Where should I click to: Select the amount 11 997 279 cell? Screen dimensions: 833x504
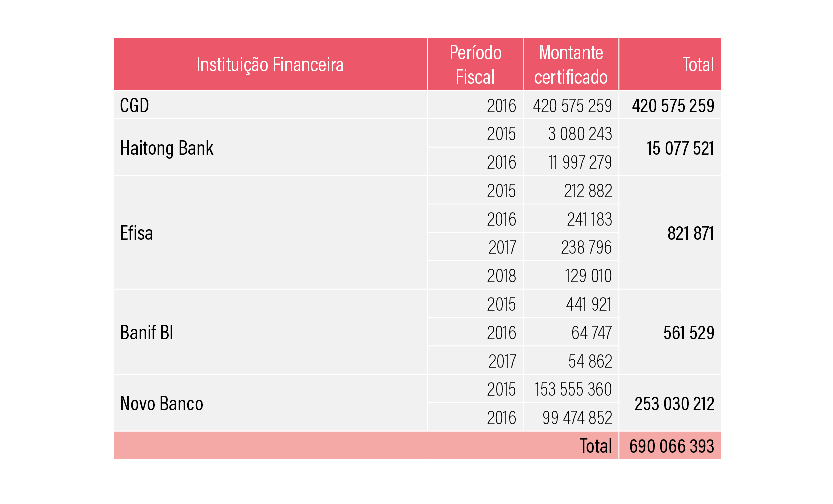[x=580, y=162]
